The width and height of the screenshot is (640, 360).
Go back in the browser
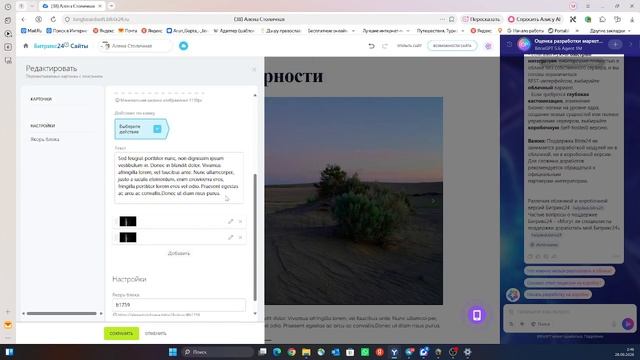[23, 19]
